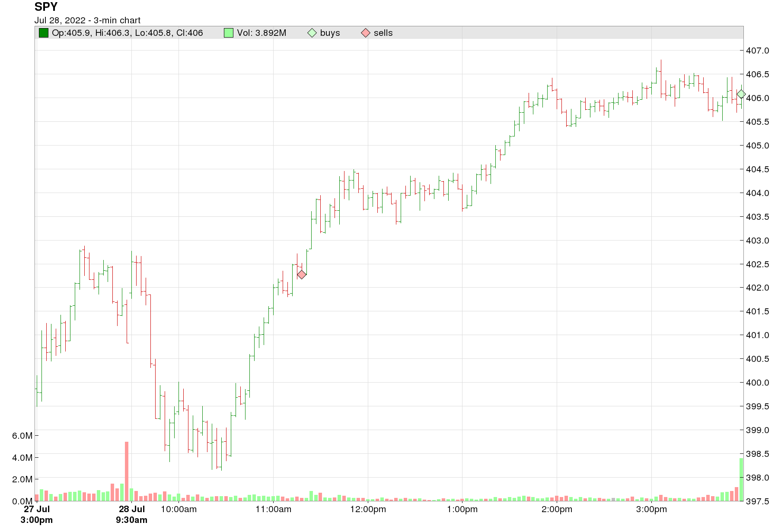Click the 403.5 price axis label
The width and height of the screenshot is (778, 532).
point(758,217)
